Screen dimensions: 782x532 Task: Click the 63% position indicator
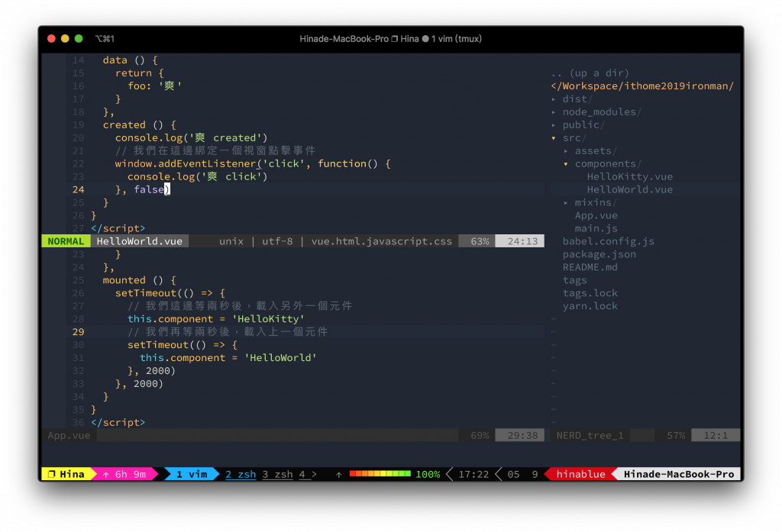coord(480,241)
